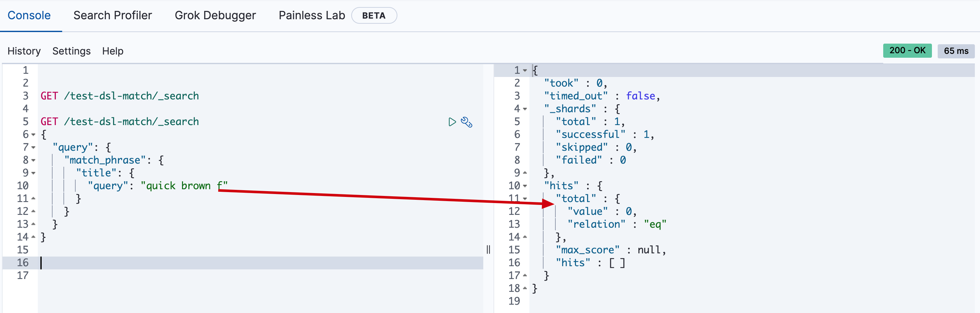
Task: Open console Settings
Action: [71, 51]
